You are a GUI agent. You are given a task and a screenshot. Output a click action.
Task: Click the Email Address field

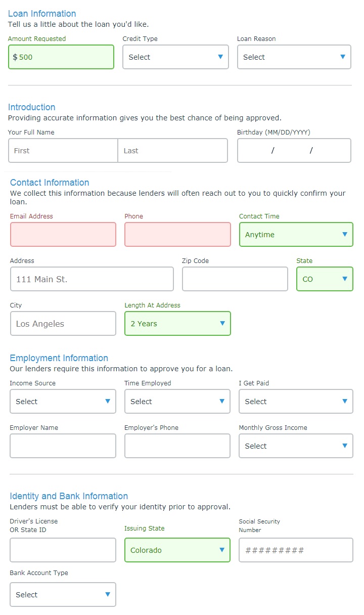(x=63, y=235)
